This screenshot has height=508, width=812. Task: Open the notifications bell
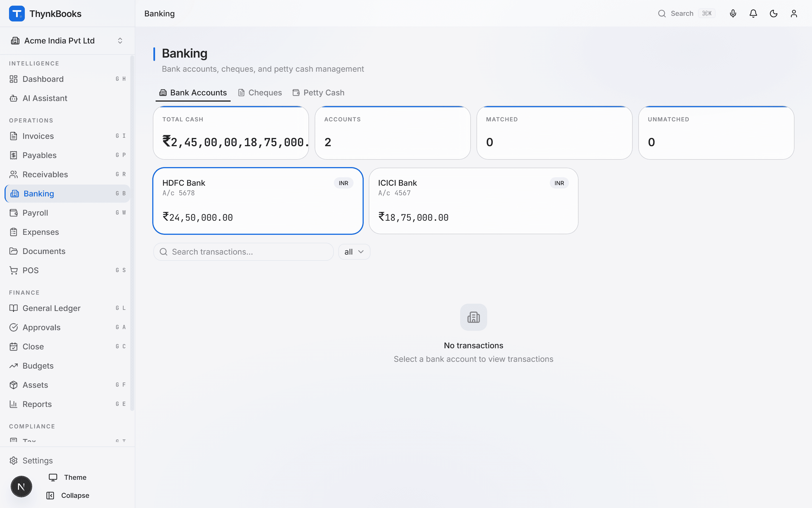click(x=753, y=14)
